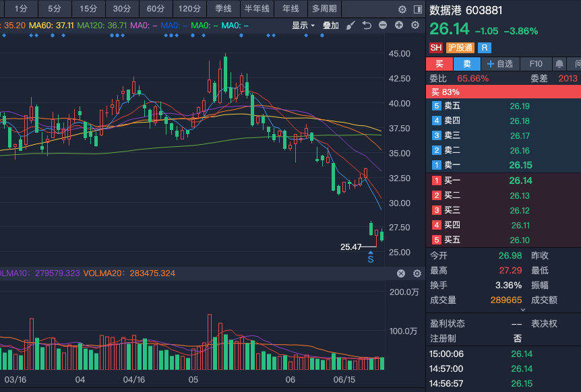This screenshot has height=392, width=581.
Task: Click 委差 value 2013
Action: coord(568,79)
